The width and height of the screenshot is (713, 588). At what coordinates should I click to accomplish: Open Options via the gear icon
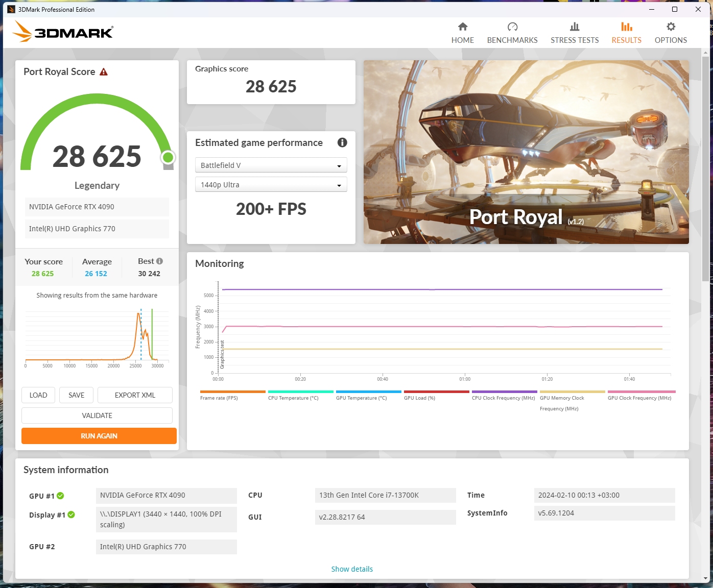point(671,27)
